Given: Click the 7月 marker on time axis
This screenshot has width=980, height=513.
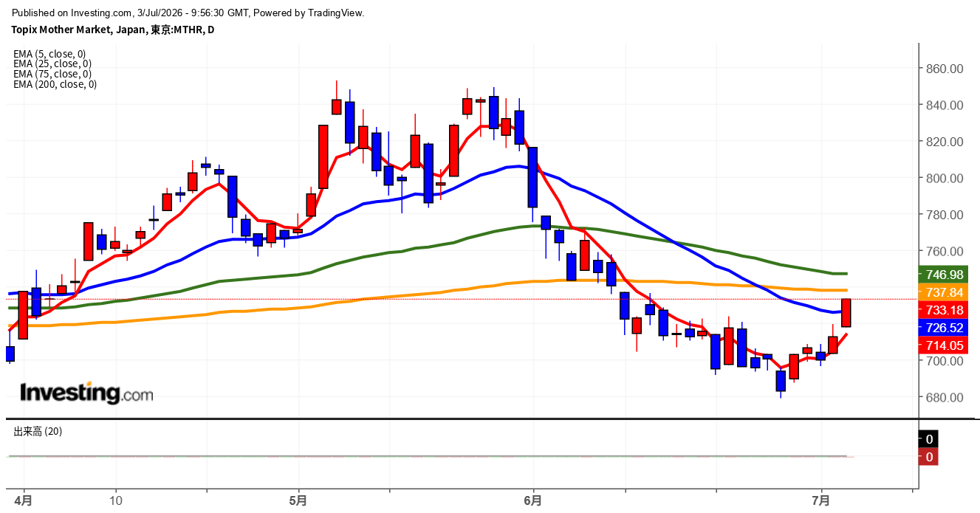Looking at the screenshot, I should [x=821, y=500].
